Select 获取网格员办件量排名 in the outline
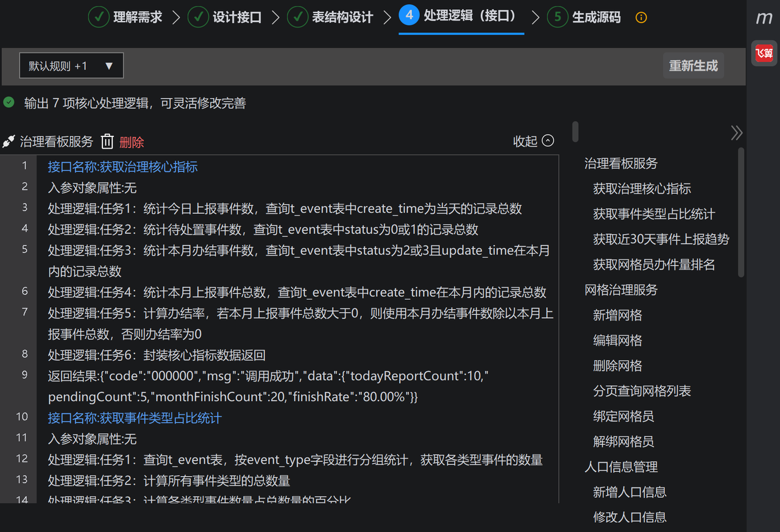Image resolution: width=780 pixels, height=532 pixels. click(x=654, y=265)
